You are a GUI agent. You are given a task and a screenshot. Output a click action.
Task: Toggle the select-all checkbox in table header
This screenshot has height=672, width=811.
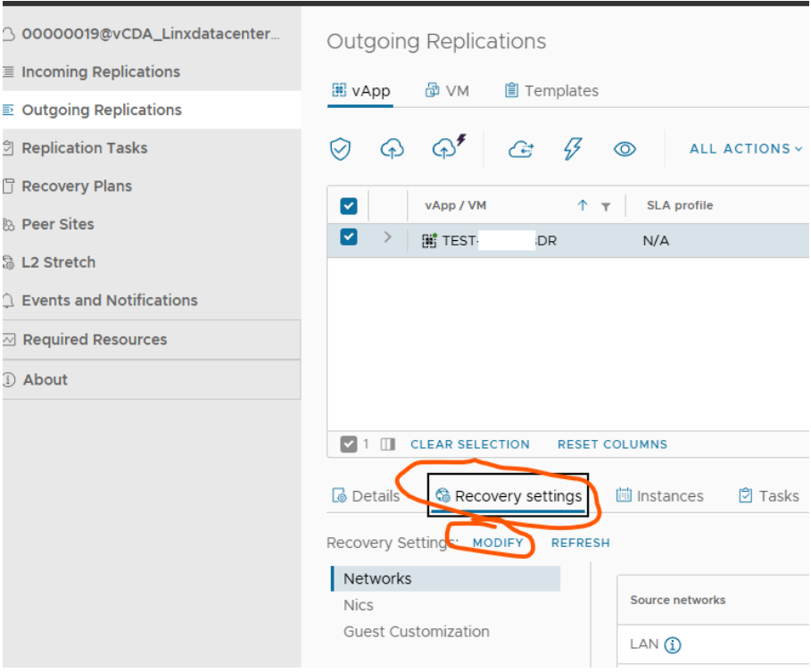[349, 206]
